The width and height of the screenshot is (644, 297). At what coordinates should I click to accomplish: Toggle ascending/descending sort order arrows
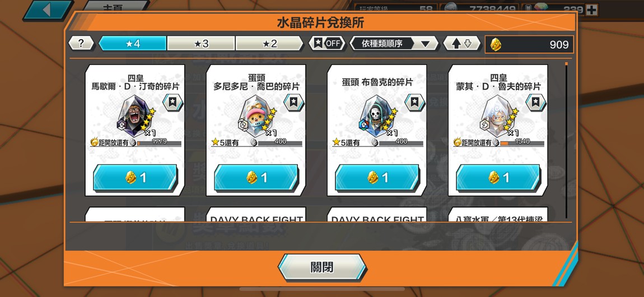click(461, 44)
